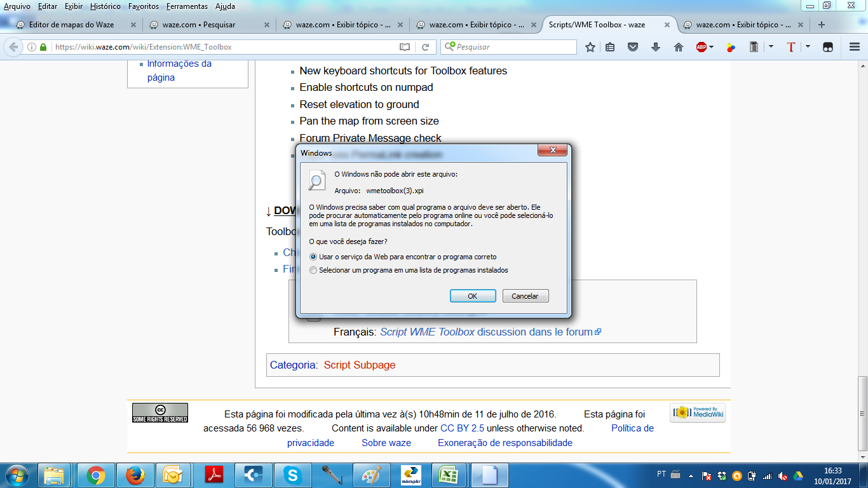Open dropdown next to document extension icon
The image size is (868, 488).
point(771,47)
